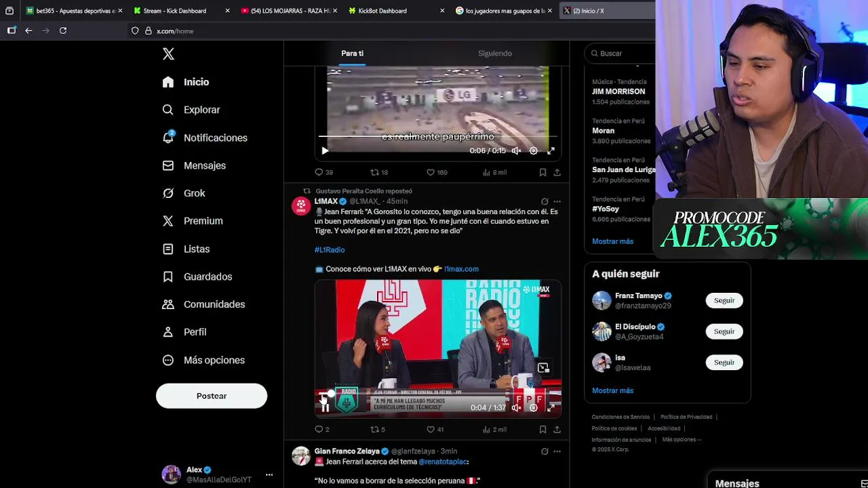This screenshot has width=868, height=488.
Task: Click the top video progress bar
Action: [438, 136]
